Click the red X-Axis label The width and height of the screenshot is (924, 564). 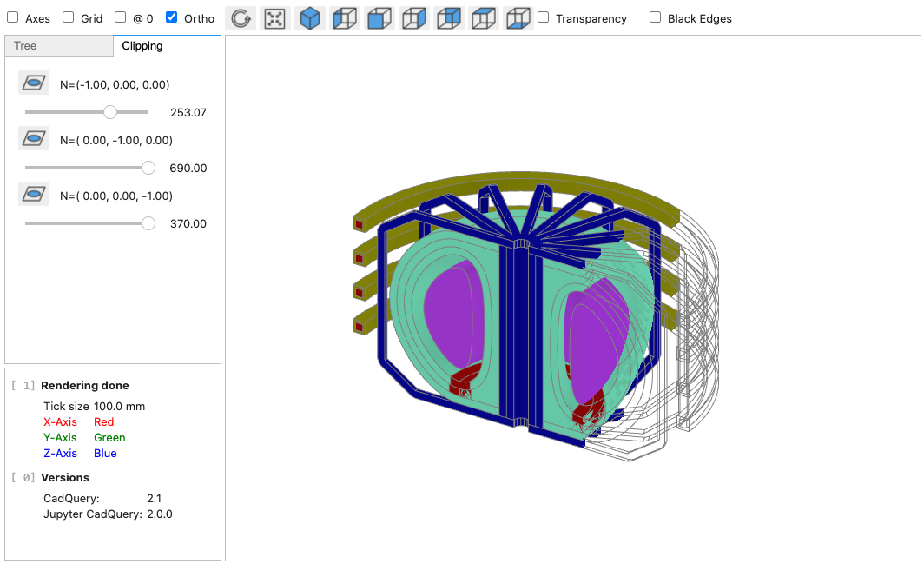[x=60, y=421]
